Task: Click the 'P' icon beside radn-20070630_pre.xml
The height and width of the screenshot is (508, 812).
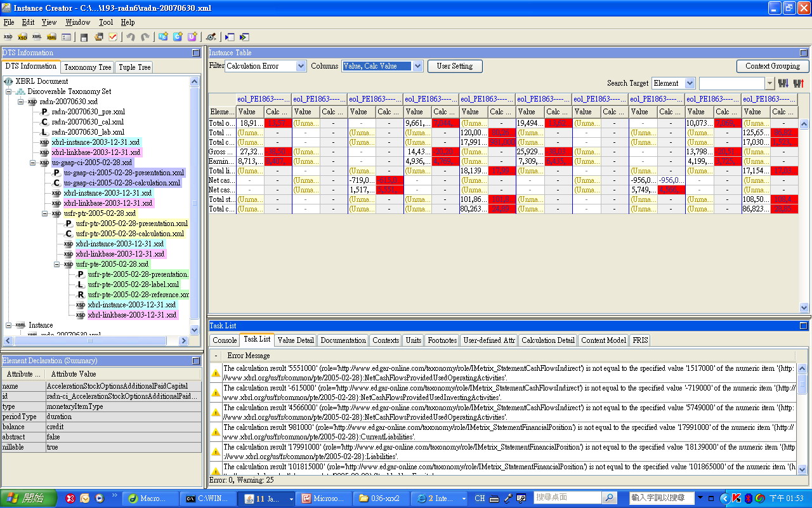Action: click(x=45, y=112)
